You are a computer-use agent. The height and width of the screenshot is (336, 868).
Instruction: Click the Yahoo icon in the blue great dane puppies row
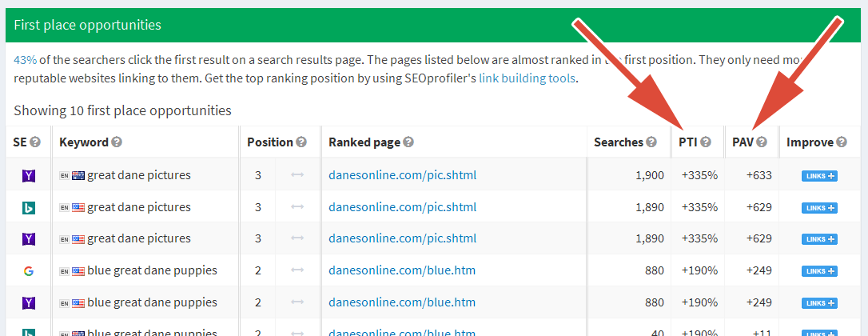(29, 303)
